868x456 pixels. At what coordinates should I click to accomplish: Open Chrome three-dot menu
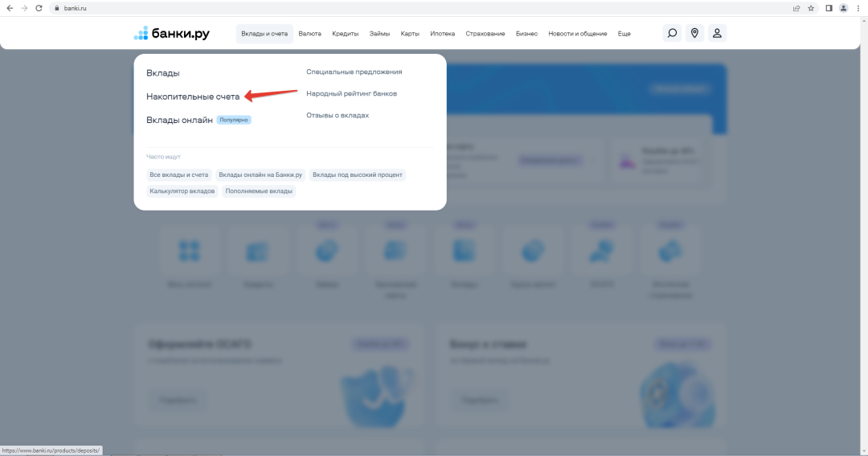858,8
